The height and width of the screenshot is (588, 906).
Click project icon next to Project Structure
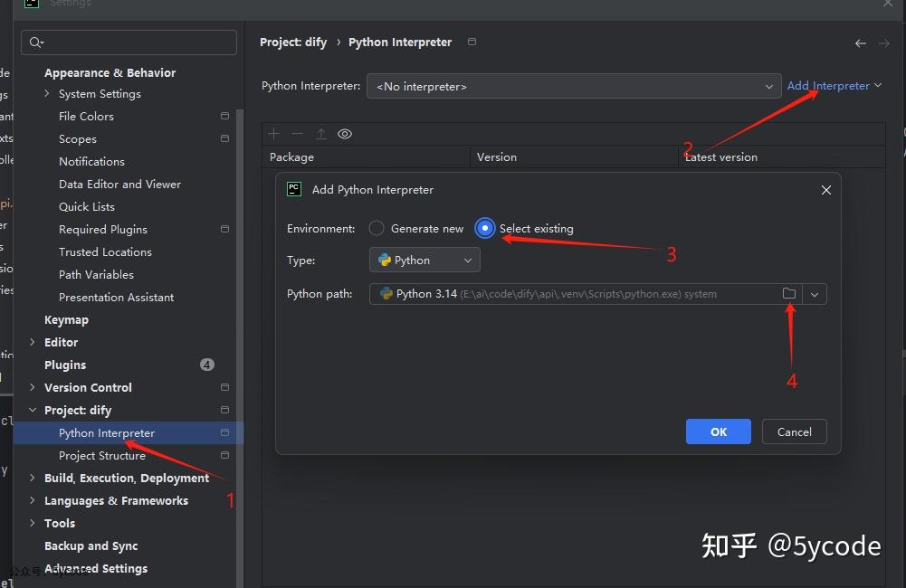(224, 455)
